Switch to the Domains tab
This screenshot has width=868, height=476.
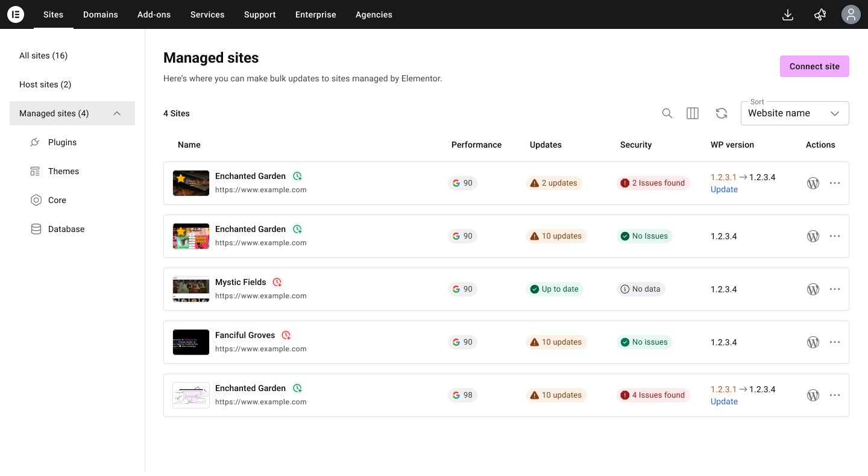coord(101,14)
